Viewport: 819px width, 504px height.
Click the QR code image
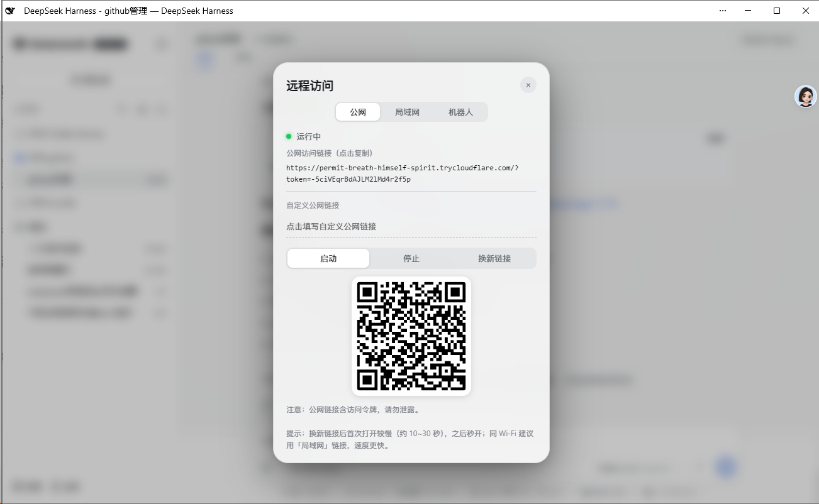click(x=411, y=336)
